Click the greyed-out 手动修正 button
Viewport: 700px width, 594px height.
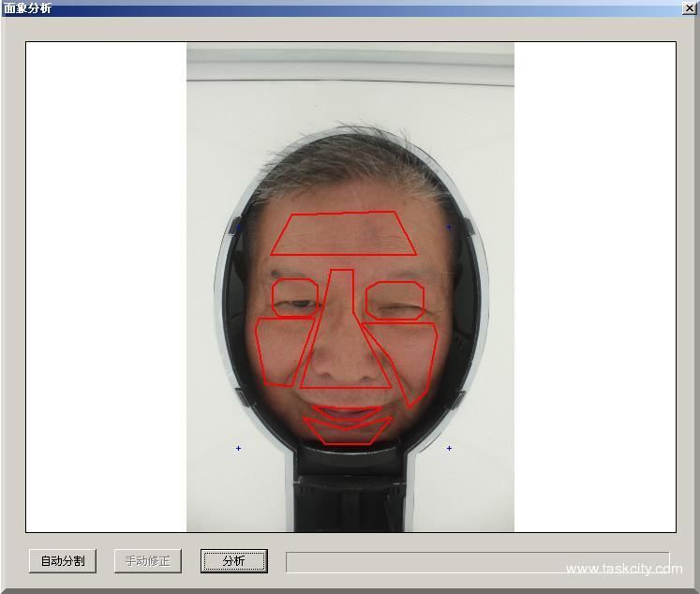(x=148, y=561)
